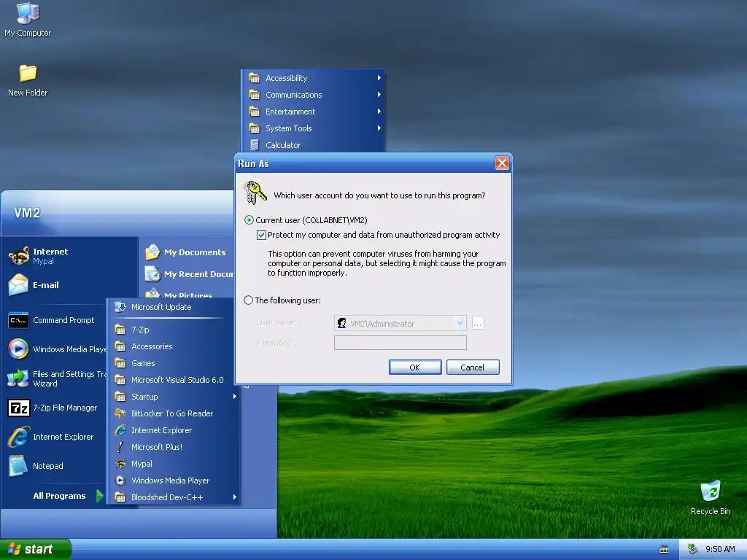The height and width of the screenshot is (560, 747).
Task: Click Microsoft Update icon in programs list
Action: pyautogui.click(x=120, y=307)
